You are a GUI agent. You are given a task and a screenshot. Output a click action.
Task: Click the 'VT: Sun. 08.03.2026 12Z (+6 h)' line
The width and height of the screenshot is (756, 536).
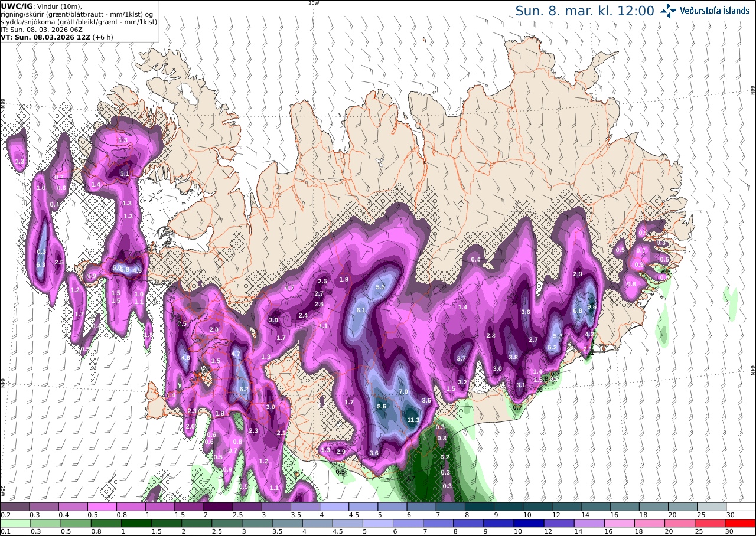click(57, 37)
